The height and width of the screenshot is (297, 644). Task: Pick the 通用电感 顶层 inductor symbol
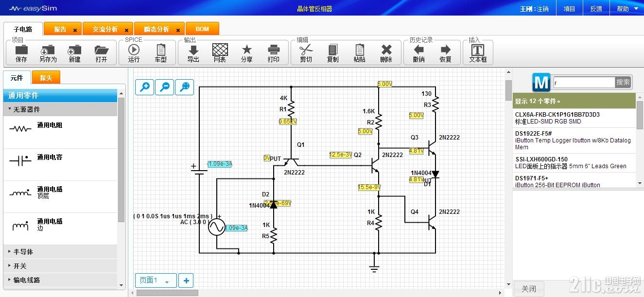click(x=20, y=193)
